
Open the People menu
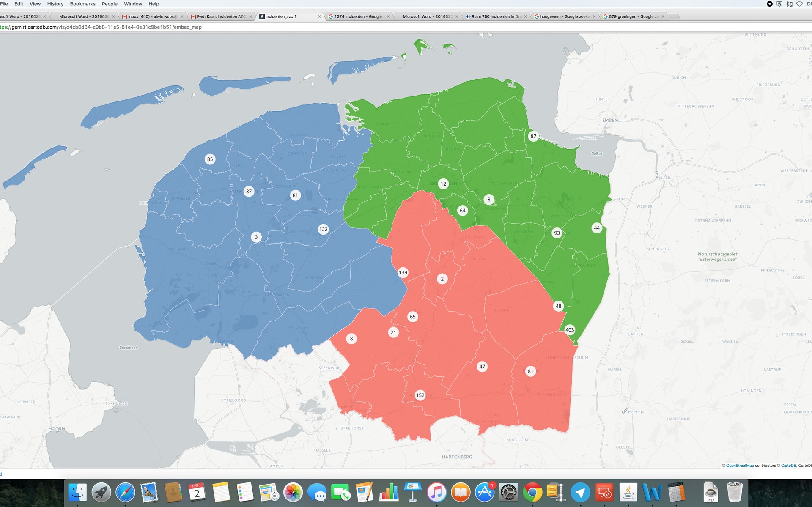tap(110, 4)
